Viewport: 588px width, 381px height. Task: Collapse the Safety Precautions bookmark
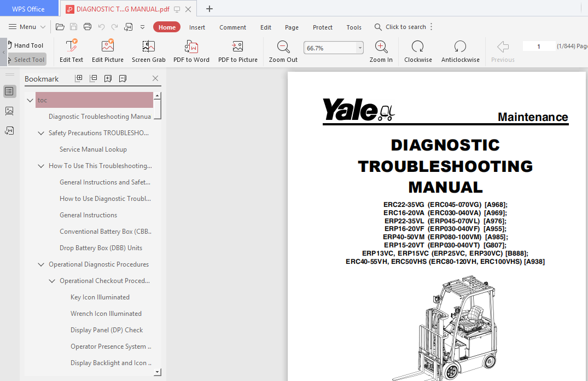click(x=41, y=133)
